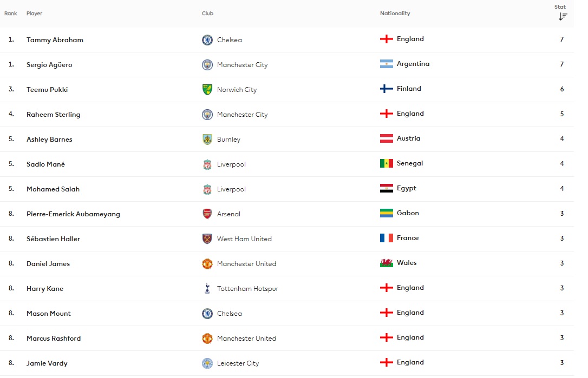Click the Argentina flag next to Agüero
Image resolution: width=588 pixels, height=378 pixels.
[x=386, y=64]
